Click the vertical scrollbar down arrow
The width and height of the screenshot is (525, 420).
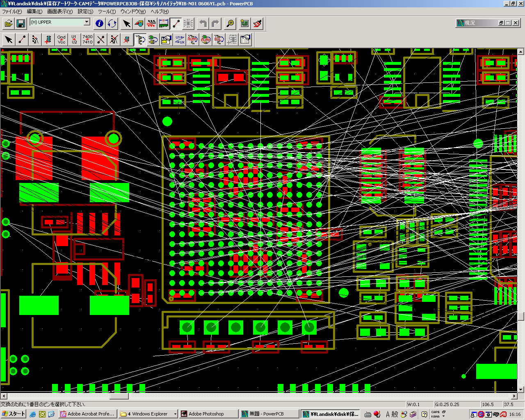[x=521, y=389]
